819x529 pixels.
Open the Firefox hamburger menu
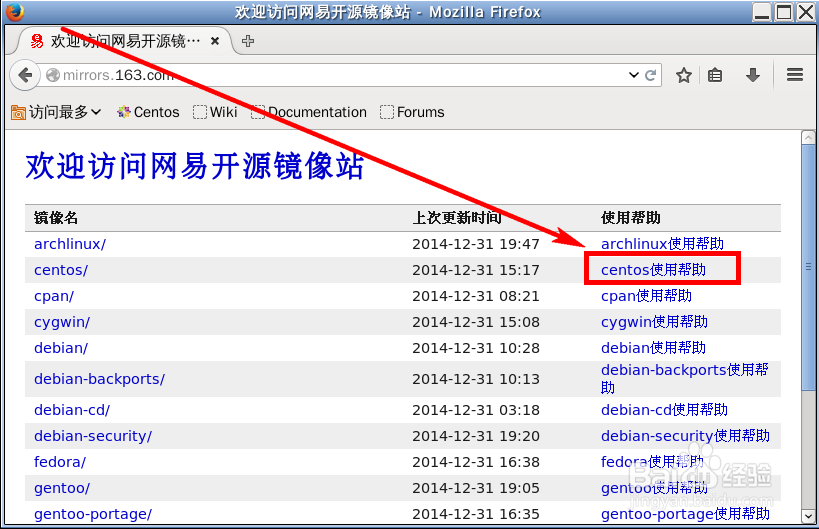pos(795,75)
